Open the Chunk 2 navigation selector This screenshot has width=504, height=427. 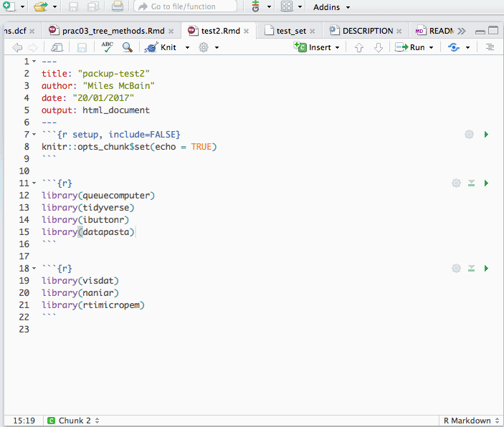(x=73, y=421)
